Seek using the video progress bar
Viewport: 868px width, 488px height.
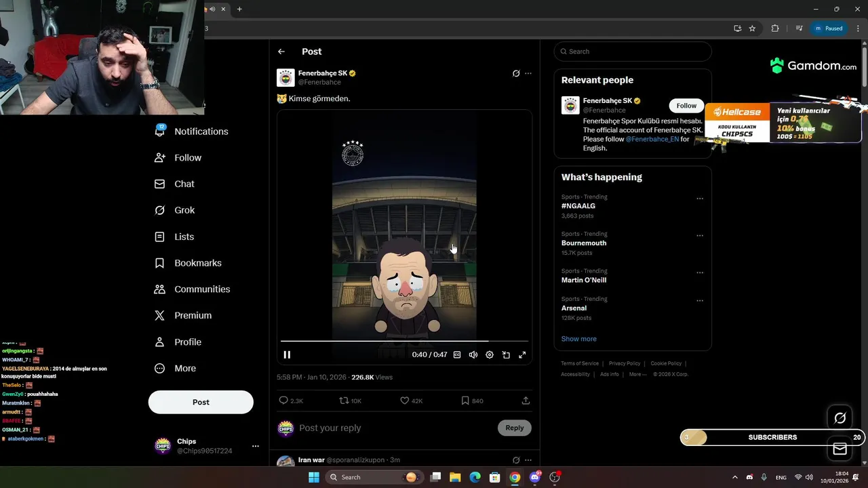point(404,341)
